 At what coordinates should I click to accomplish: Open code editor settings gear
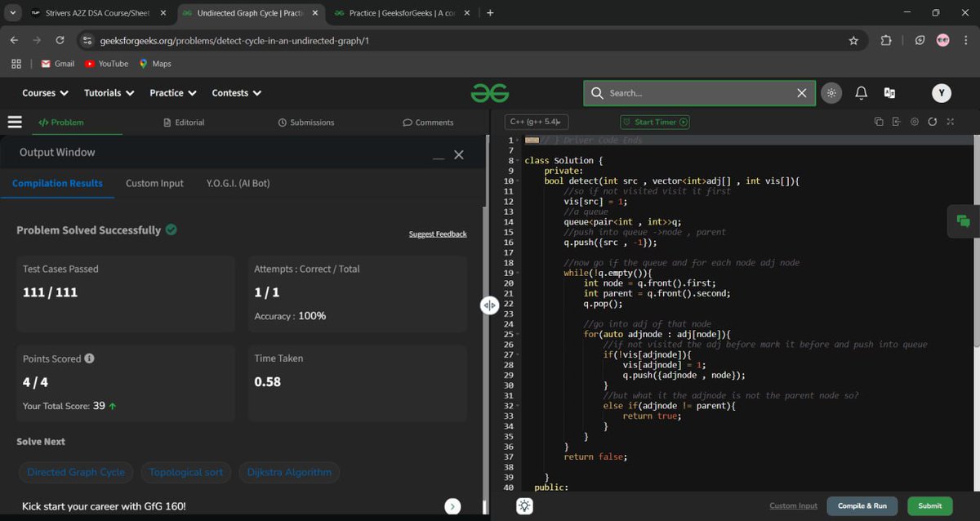[914, 122]
